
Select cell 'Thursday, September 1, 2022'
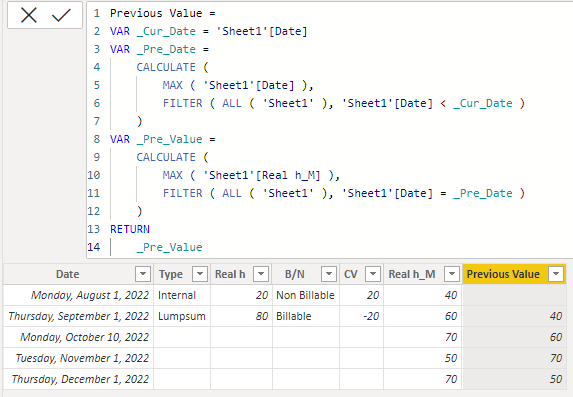click(x=79, y=316)
